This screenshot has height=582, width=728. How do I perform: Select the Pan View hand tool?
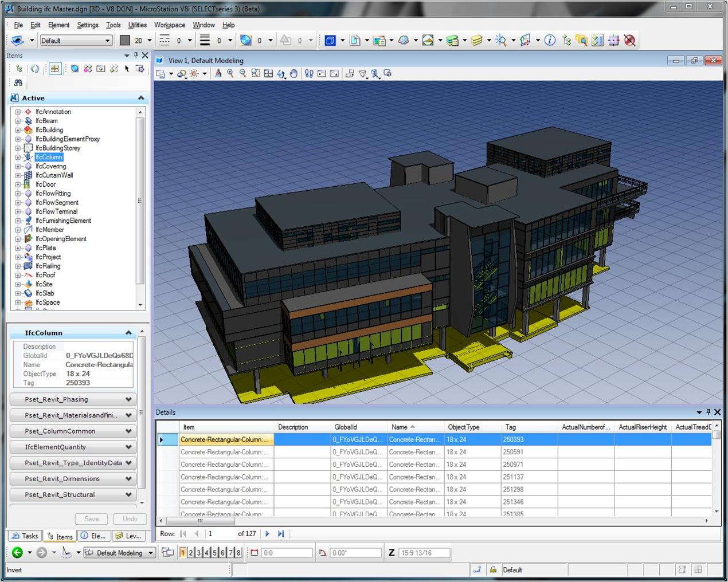(x=294, y=74)
